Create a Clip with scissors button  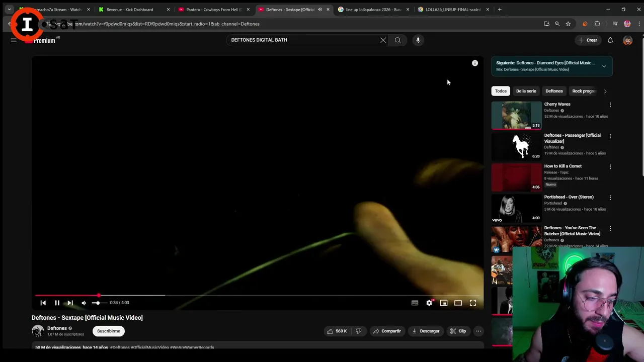pyautogui.click(x=458, y=331)
